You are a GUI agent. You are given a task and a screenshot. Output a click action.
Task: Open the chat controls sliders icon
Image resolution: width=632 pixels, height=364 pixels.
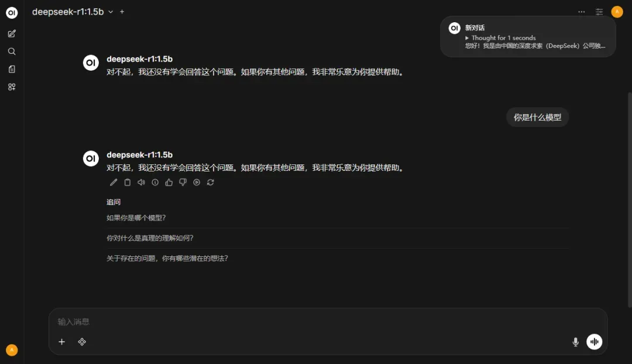coord(599,12)
